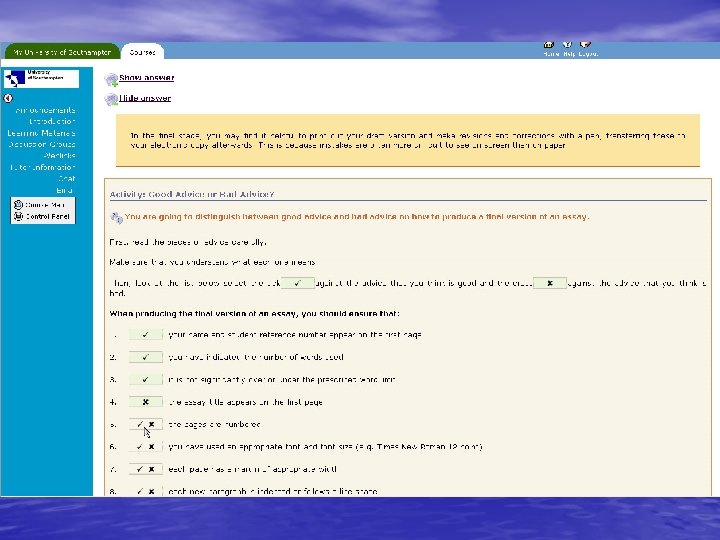Screen dimensions: 720x540
Task: Mark item 5 pages are numbered with the tick
Action: click(x=140, y=424)
